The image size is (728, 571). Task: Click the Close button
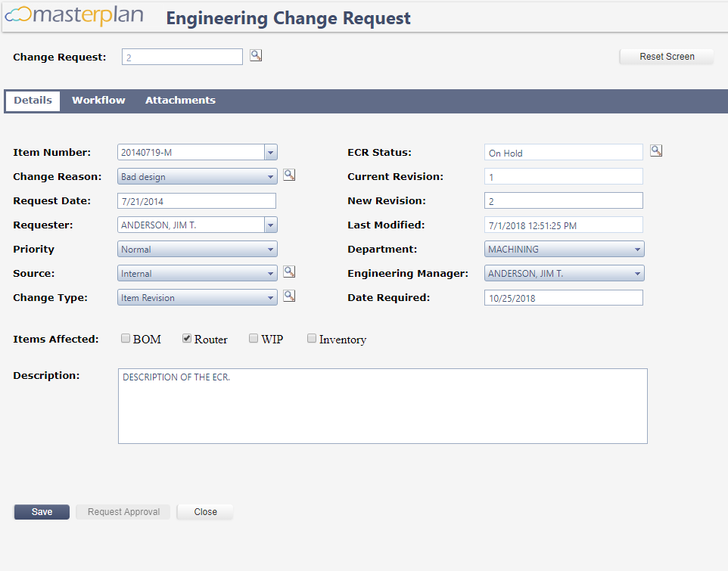pyautogui.click(x=205, y=512)
